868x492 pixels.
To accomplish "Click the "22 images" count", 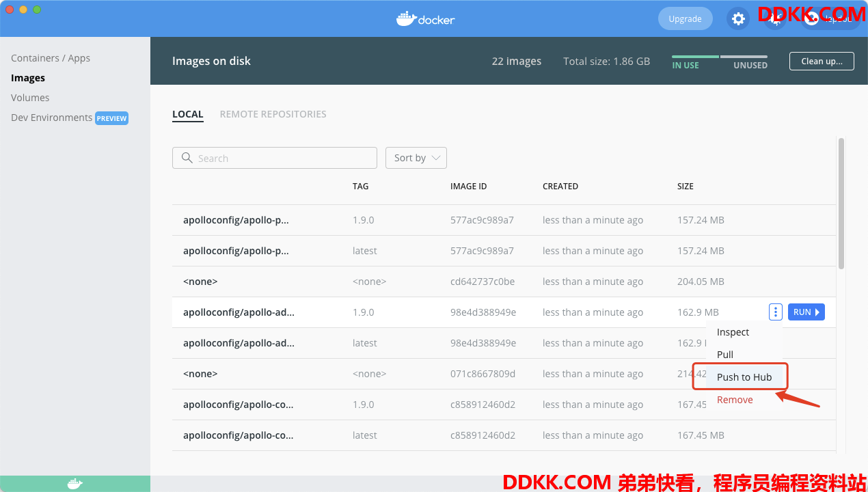I will (517, 61).
